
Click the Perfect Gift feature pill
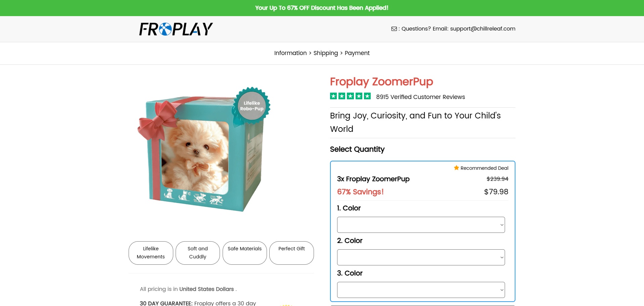click(x=291, y=253)
